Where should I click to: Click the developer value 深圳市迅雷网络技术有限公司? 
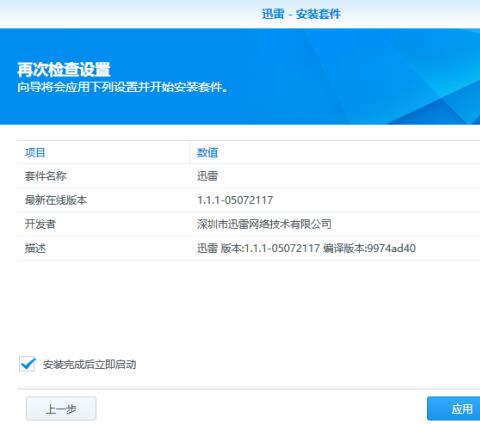click(264, 224)
